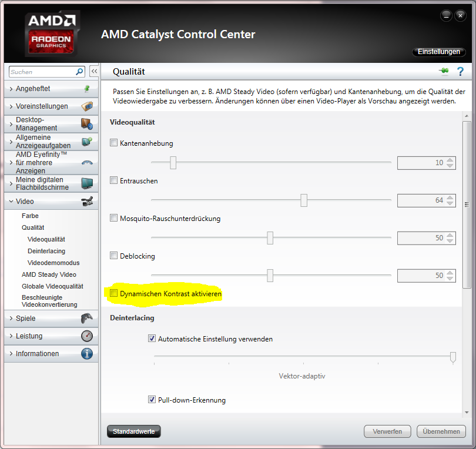Viewport: 476px width, 449px height.
Task: Check the Deblocking option
Action: pos(113,256)
